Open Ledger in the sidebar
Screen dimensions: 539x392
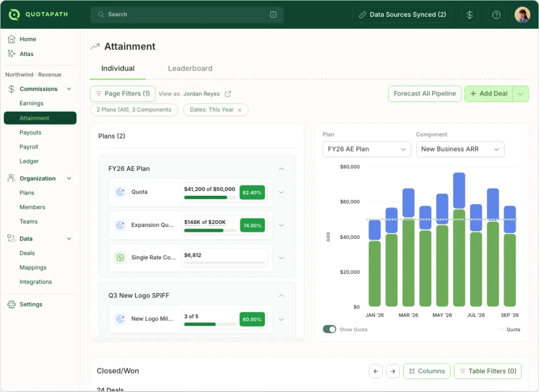click(x=29, y=161)
